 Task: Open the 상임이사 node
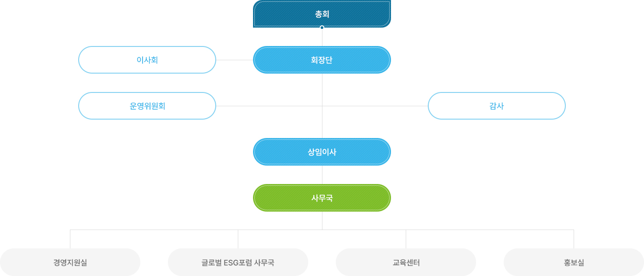[322, 152]
